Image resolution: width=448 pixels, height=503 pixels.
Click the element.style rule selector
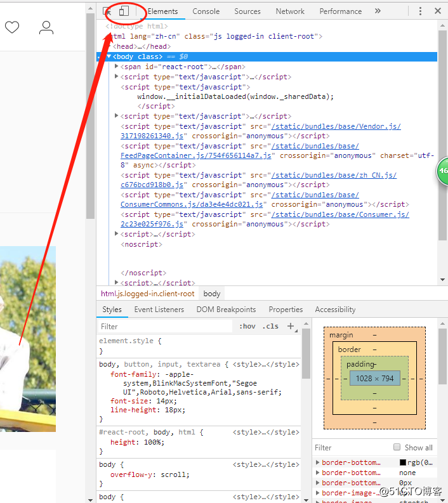tap(126, 341)
